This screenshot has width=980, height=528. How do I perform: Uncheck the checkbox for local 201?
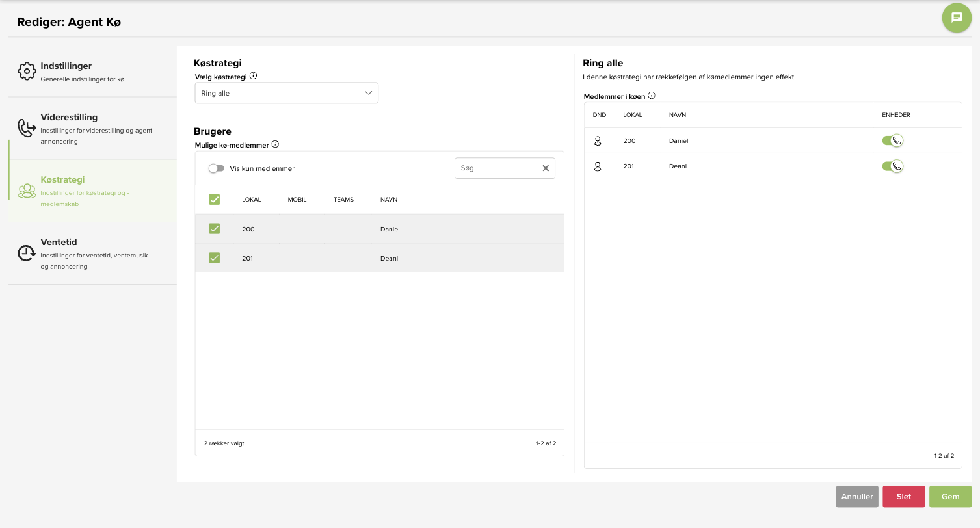pos(215,258)
